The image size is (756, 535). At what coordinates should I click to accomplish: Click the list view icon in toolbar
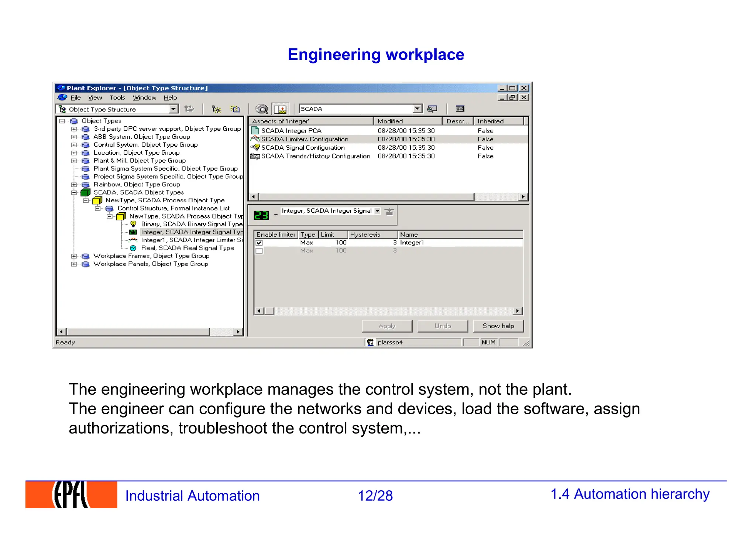point(460,109)
